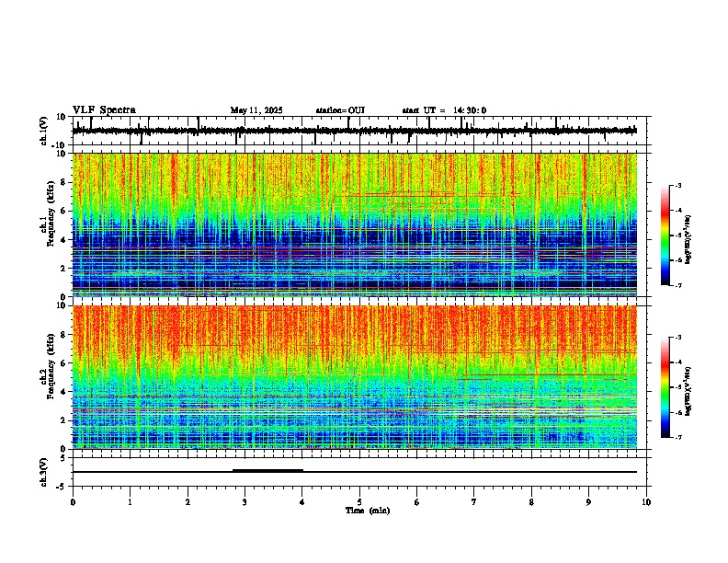Select the date text "May 11, 2025"
Image resolution: width=728 pixels, height=563 pixels.
(x=256, y=110)
